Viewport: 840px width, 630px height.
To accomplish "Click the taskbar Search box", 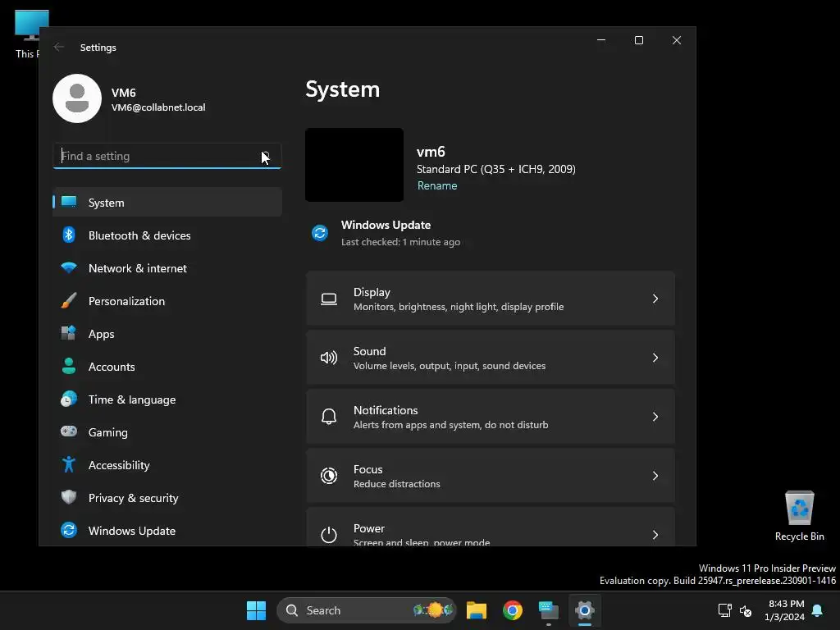I will pyautogui.click(x=367, y=610).
